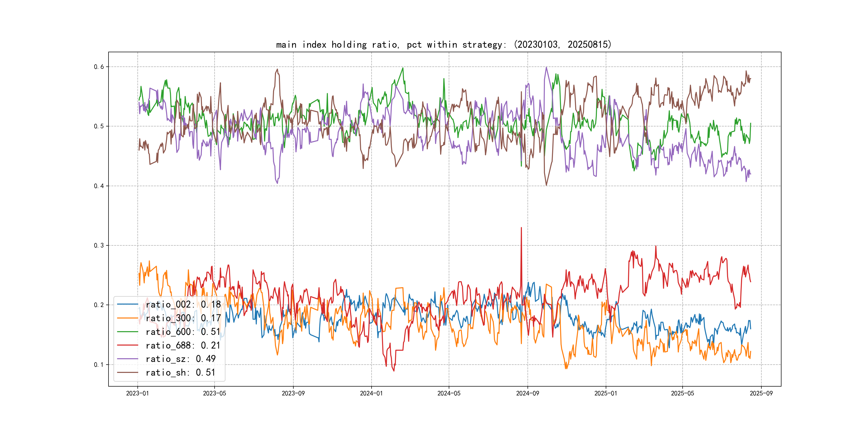Click the red ratio_688 legend line swatch
This screenshot has height=434, width=868.
pos(127,345)
